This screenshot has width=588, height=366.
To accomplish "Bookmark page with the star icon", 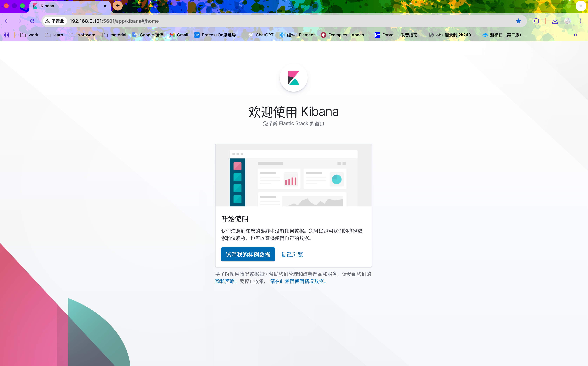I will tap(518, 21).
